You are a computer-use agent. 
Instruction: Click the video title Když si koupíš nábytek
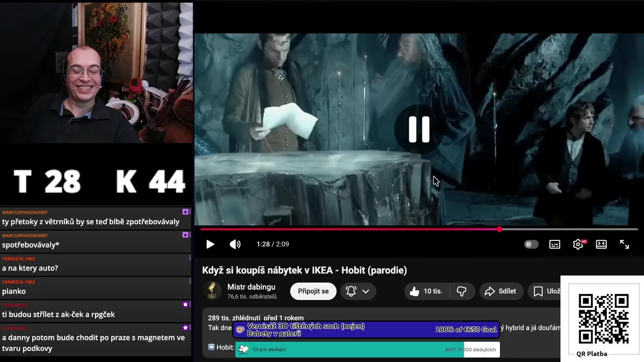(x=304, y=270)
